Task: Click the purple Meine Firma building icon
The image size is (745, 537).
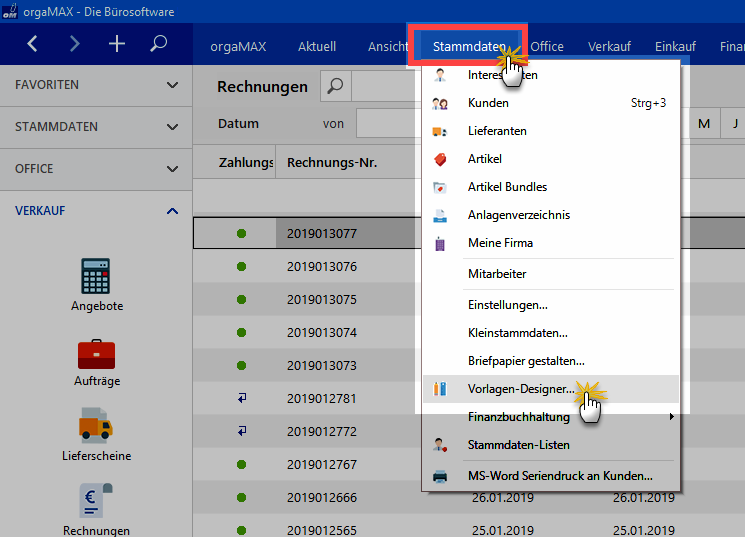Action: click(x=440, y=243)
